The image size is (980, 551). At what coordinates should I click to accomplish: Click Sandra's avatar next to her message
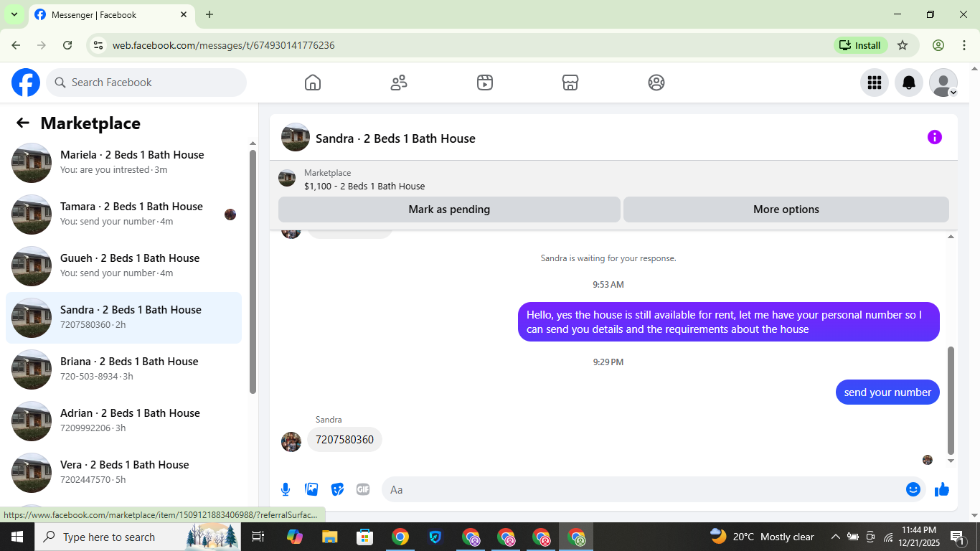tap(291, 442)
